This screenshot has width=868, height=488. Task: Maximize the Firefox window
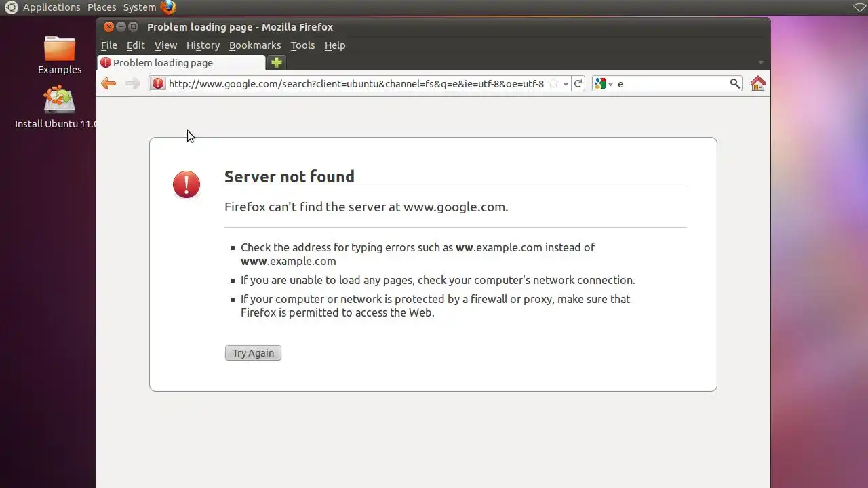pos(133,27)
